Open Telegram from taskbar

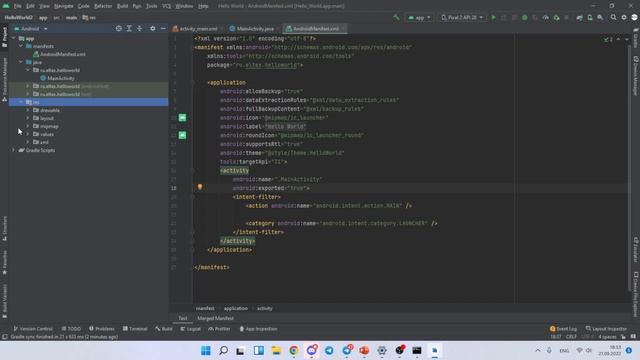click(329, 351)
